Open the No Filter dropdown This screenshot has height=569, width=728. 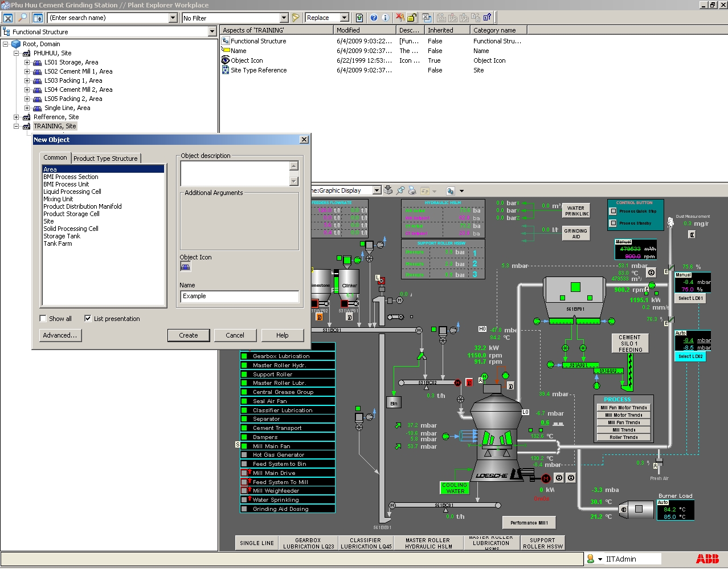[284, 18]
